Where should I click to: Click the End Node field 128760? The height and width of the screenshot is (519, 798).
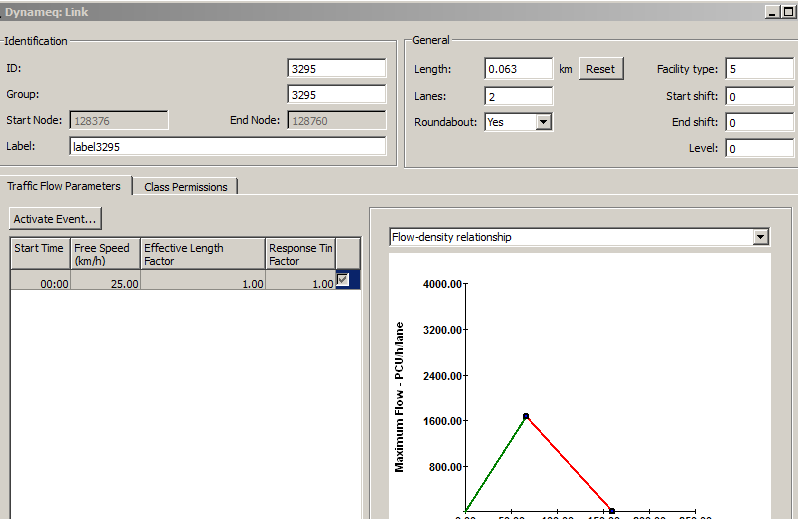336,121
